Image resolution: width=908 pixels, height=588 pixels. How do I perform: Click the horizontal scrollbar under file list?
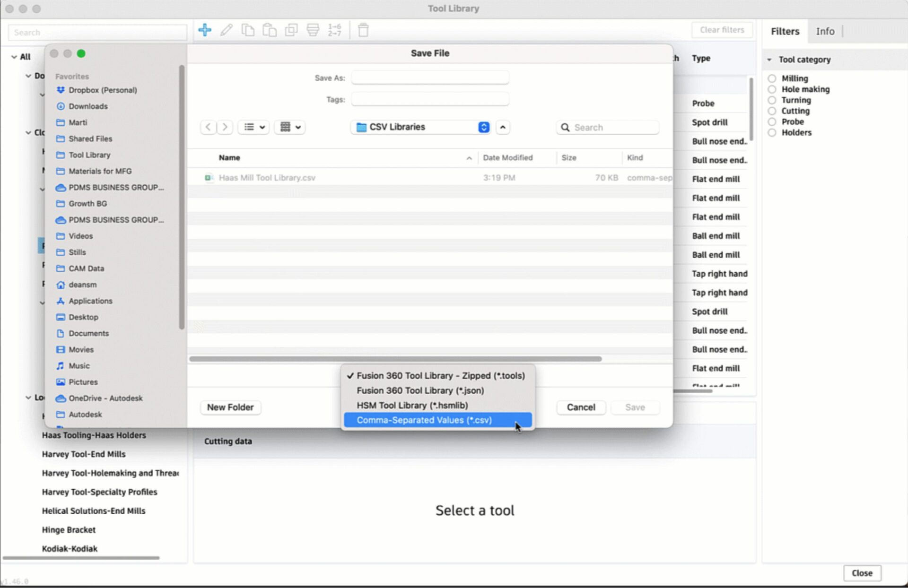coord(395,359)
